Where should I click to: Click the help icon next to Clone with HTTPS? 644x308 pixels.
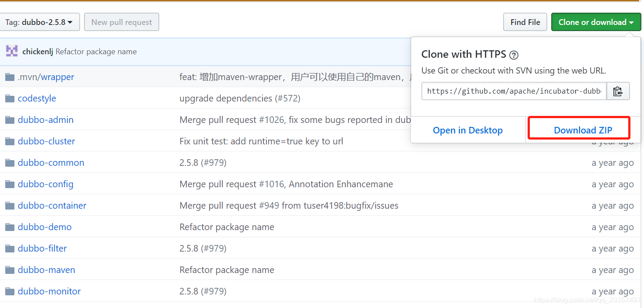coord(514,55)
